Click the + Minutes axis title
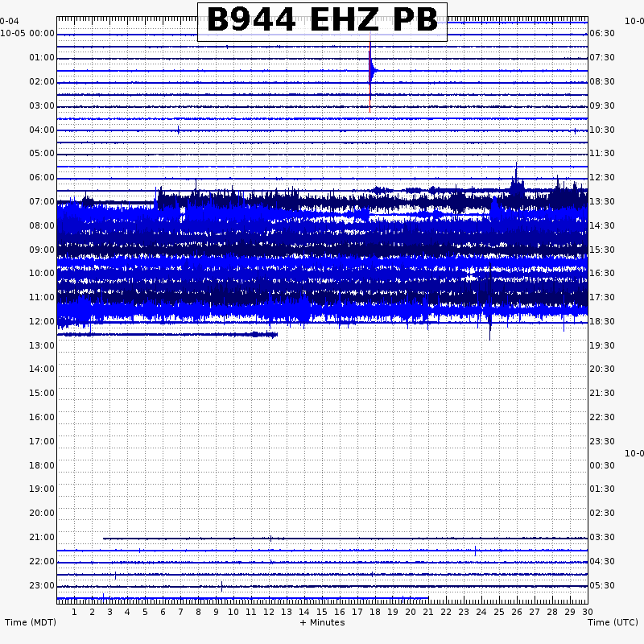This screenshot has height=644, width=644. pos(323,622)
